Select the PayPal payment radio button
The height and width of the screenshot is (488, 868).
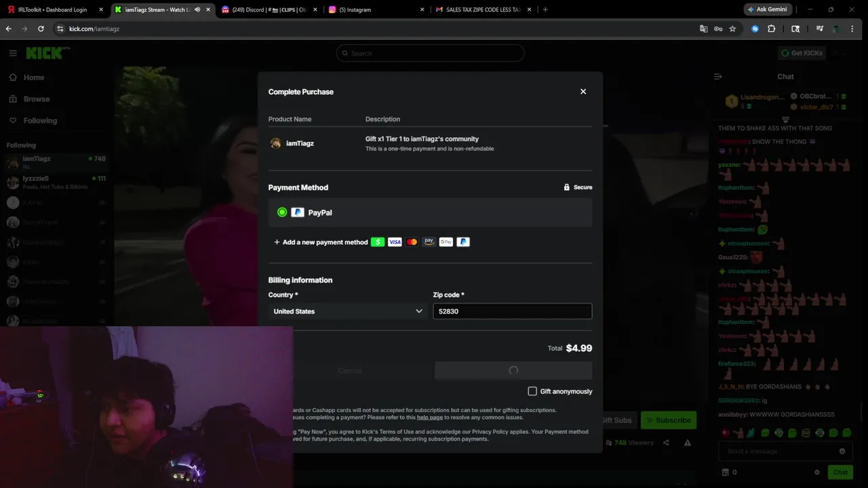[x=282, y=212]
